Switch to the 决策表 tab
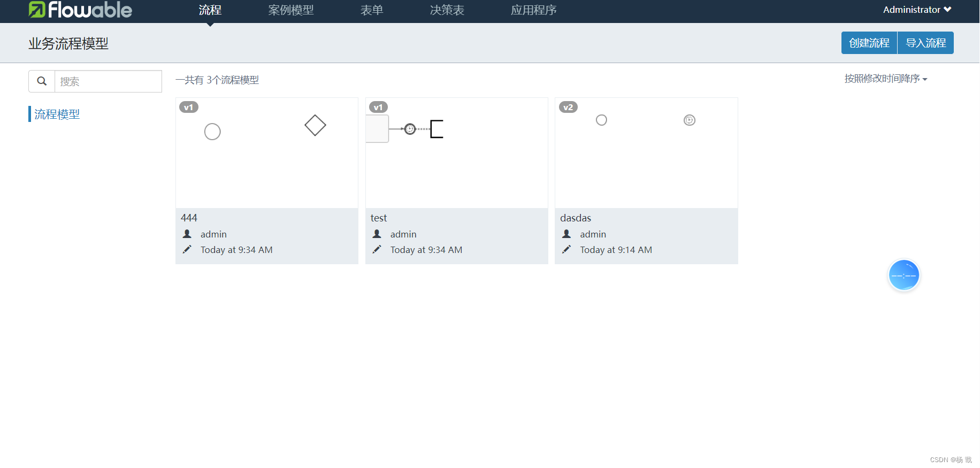This screenshot has width=980, height=468. tap(447, 10)
